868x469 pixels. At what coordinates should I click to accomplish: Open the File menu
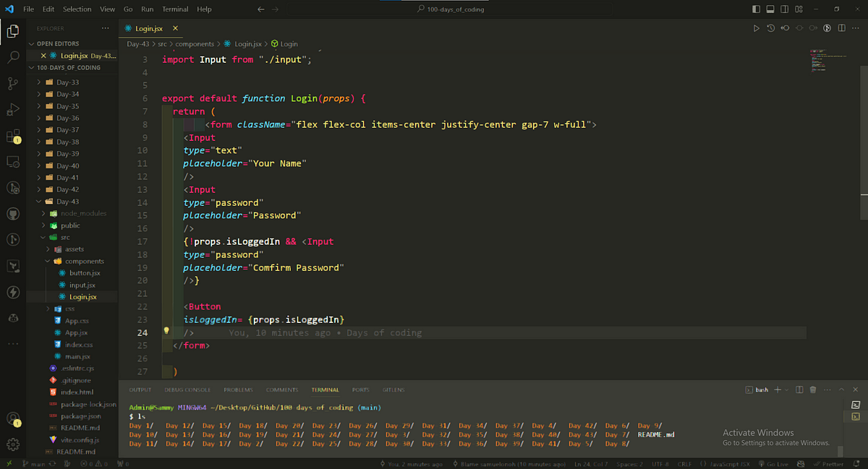(28, 9)
